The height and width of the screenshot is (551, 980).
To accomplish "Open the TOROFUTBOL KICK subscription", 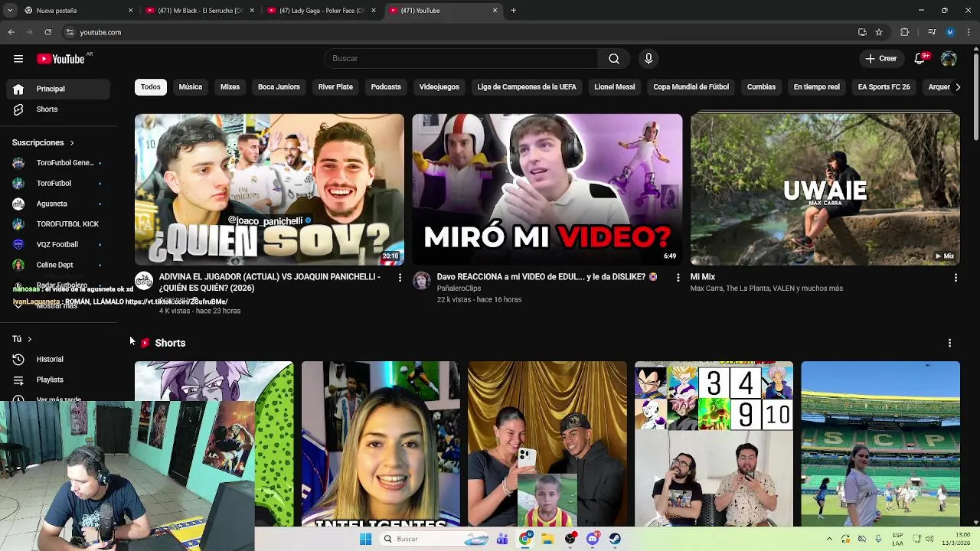I will point(58,224).
